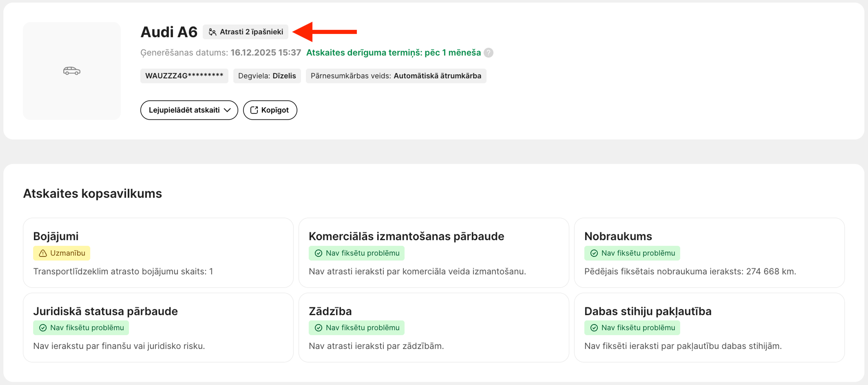Click the green Atskaites derīguma termiņš text
The height and width of the screenshot is (385, 868).
coord(393,53)
